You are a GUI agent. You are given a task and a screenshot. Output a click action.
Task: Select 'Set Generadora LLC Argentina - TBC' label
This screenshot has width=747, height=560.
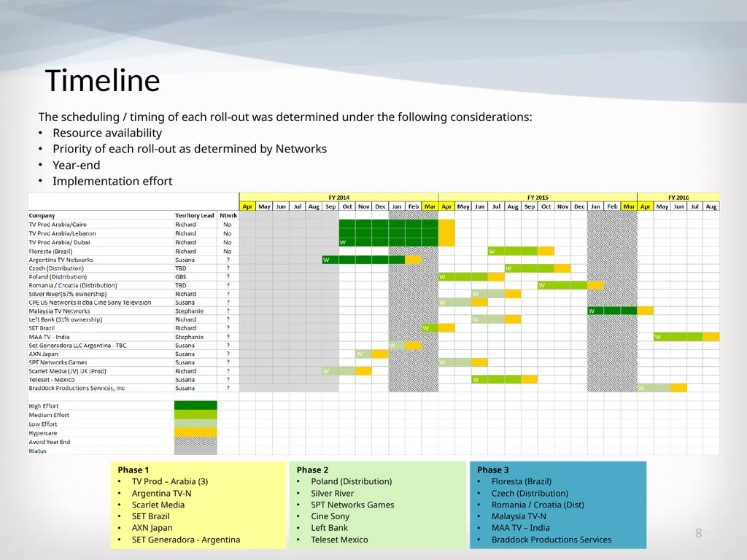pos(77,345)
